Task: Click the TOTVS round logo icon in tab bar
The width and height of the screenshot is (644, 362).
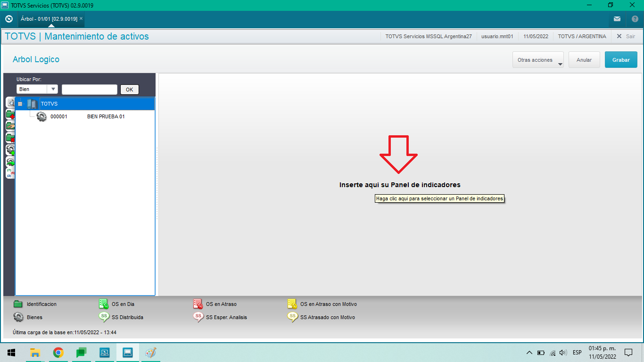Action: [x=8, y=19]
